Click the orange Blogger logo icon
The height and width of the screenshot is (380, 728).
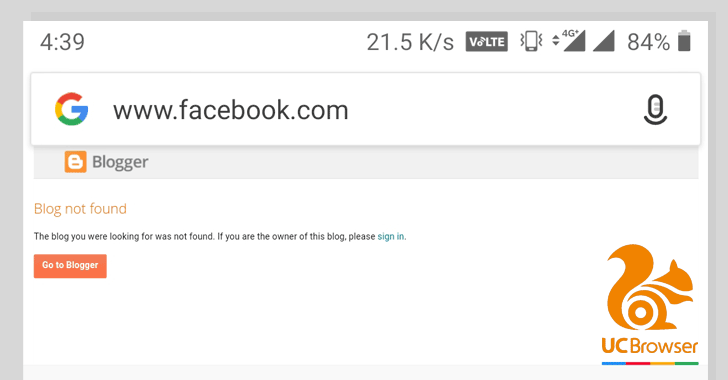click(75, 162)
